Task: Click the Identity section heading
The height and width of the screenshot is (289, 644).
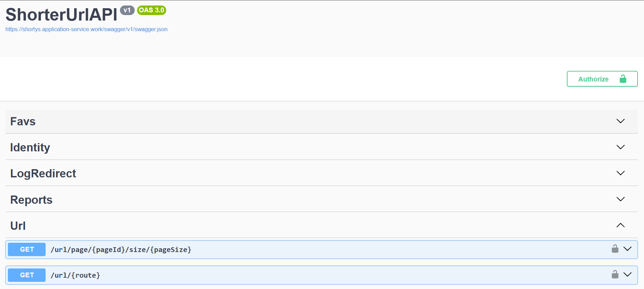Action: click(x=30, y=148)
